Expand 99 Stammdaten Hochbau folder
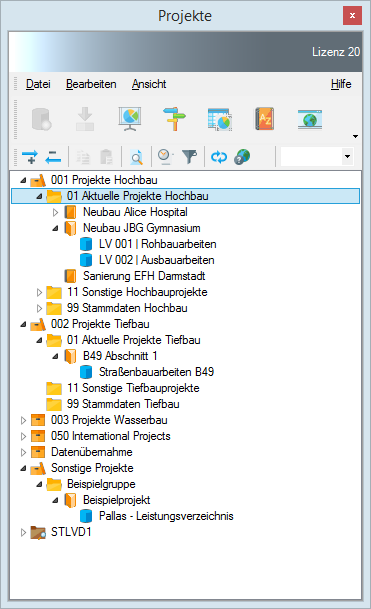Image resolution: width=371 pixels, height=609 pixels. pos(39,308)
